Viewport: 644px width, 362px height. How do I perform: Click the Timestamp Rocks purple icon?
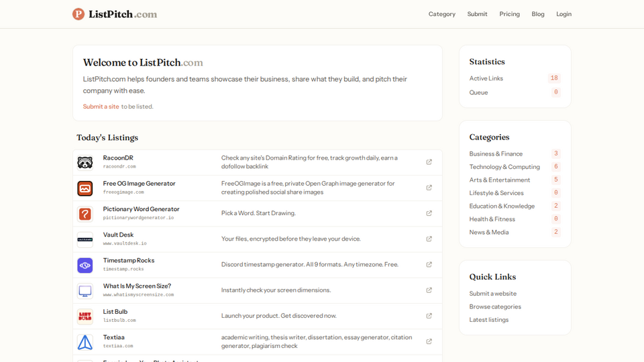(x=85, y=265)
